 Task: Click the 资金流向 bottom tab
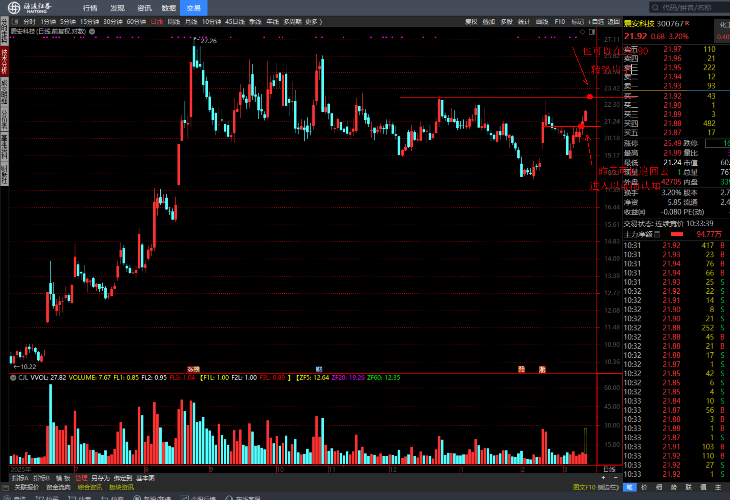[58, 487]
